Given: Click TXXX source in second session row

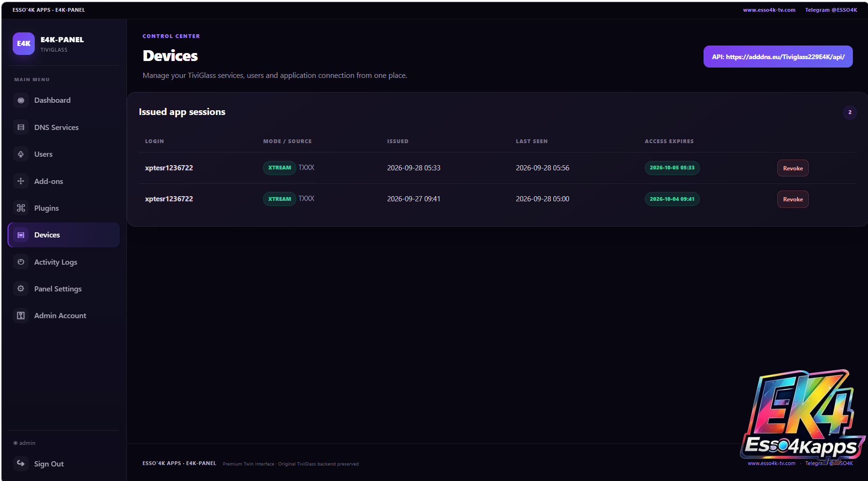Looking at the screenshot, I should [x=306, y=199].
